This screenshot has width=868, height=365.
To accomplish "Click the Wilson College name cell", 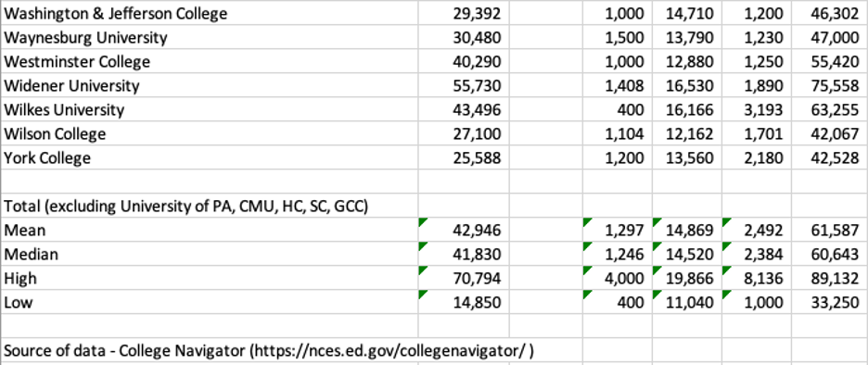I will click(x=210, y=133).
